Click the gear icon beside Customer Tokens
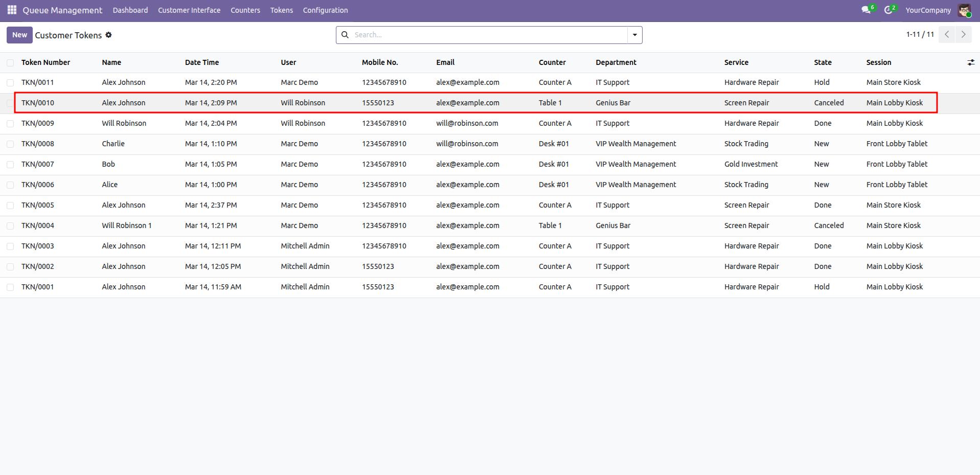 108,35
